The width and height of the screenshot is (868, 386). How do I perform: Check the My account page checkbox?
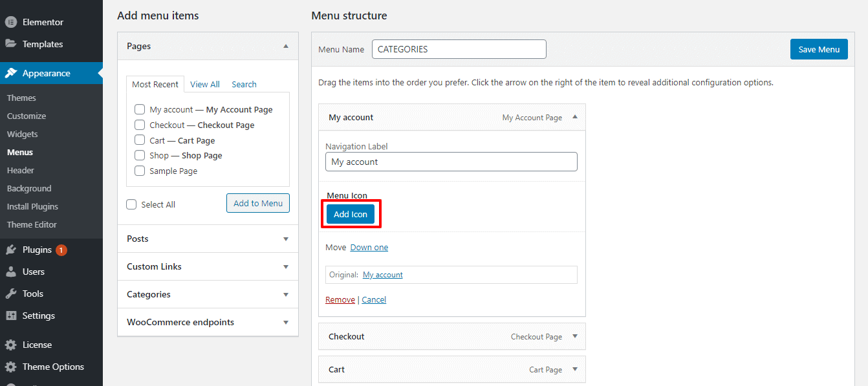(139, 109)
